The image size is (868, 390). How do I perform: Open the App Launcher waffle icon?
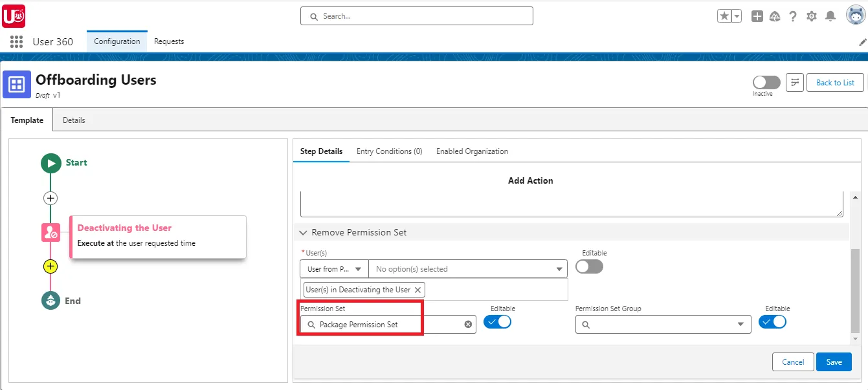coord(16,42)
